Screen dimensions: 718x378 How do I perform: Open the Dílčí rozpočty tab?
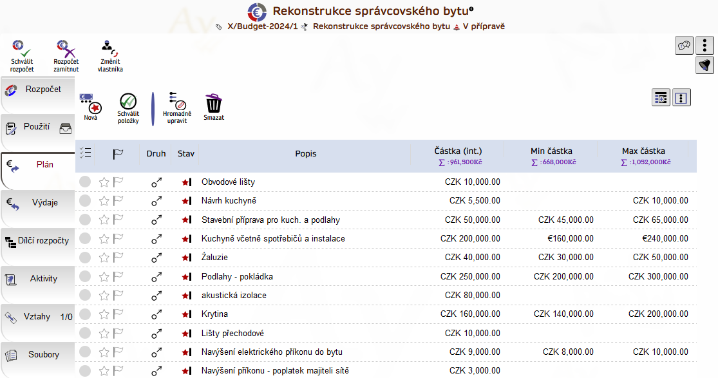point(38,241)
